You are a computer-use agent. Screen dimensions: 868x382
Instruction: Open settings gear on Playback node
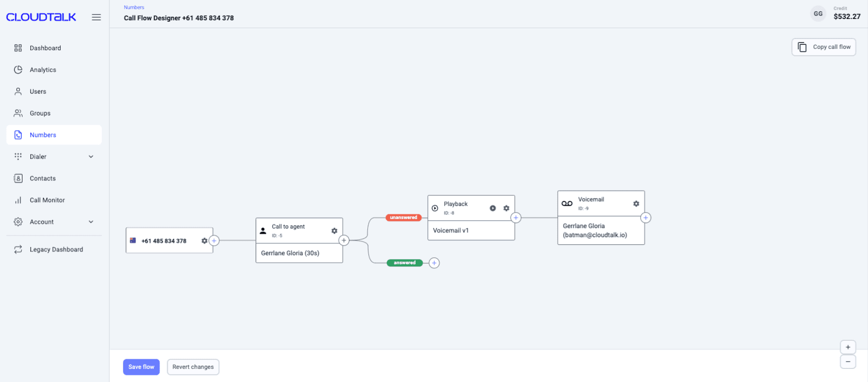pos(506,208)
